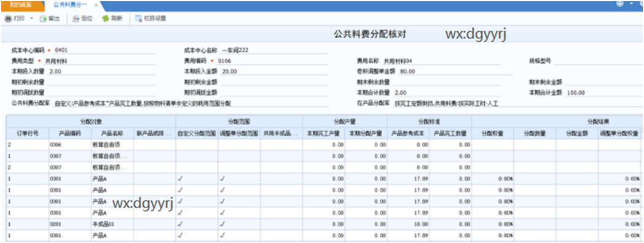Viewport: 644px width, 243px height.
Task: Click the 刷新 refresh toolbar button
Action: 112,18
